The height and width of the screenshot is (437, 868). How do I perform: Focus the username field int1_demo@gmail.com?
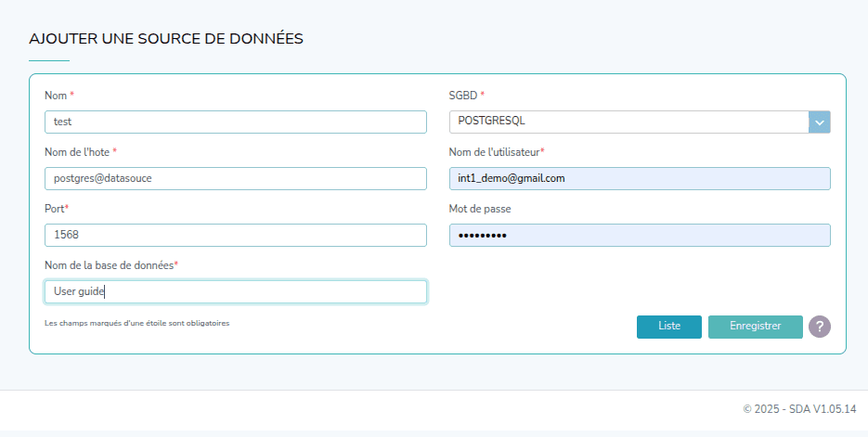click(639, 178)
